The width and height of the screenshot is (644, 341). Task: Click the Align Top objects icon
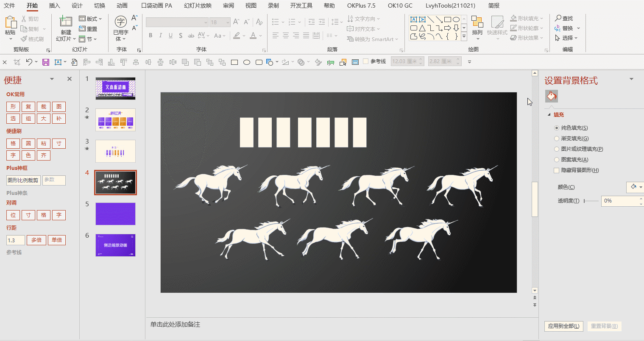(x=124, y=62)
